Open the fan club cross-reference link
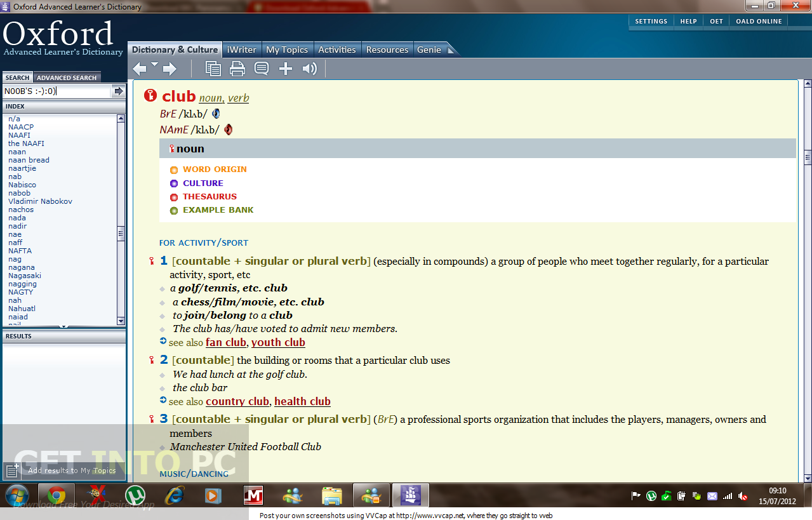Screen dimensions: 812x520 (x=225, y=342)
